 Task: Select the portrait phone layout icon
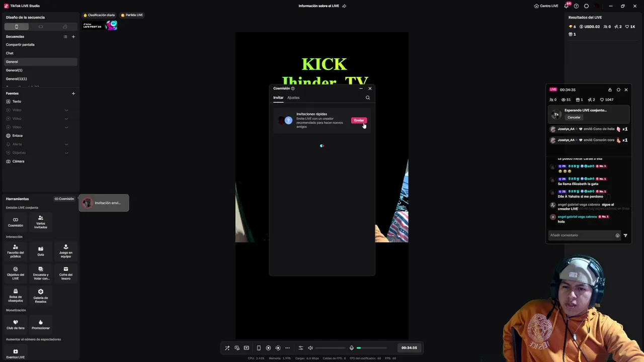pos(16,27)
